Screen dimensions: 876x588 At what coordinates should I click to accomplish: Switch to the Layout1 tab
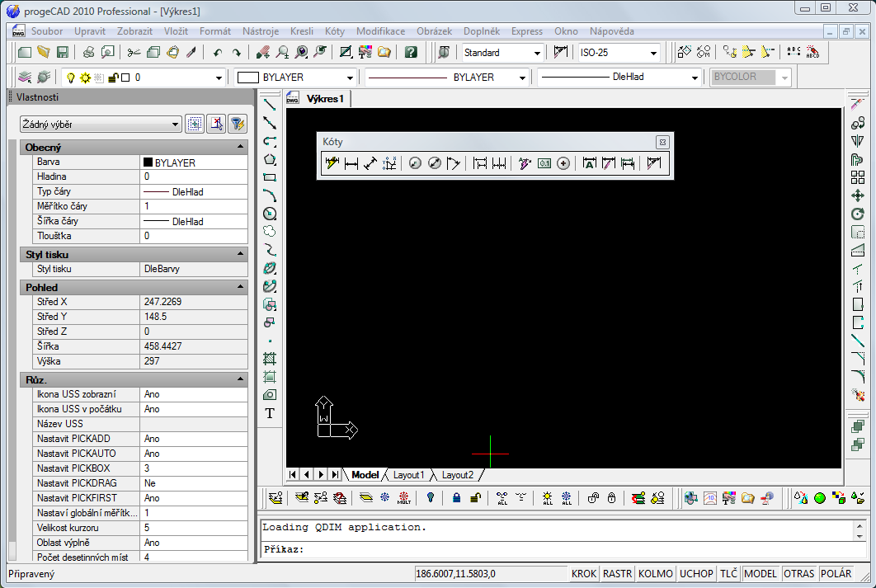click(x=409, y=475)
